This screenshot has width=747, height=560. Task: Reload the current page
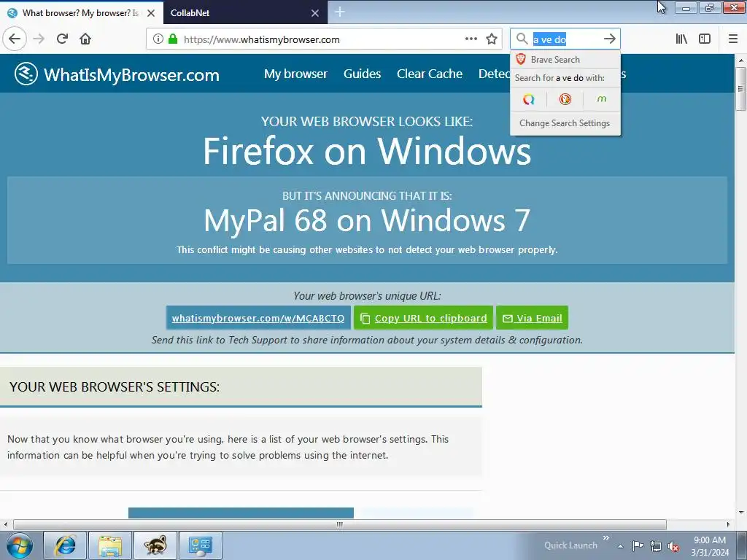click(63, 39)
